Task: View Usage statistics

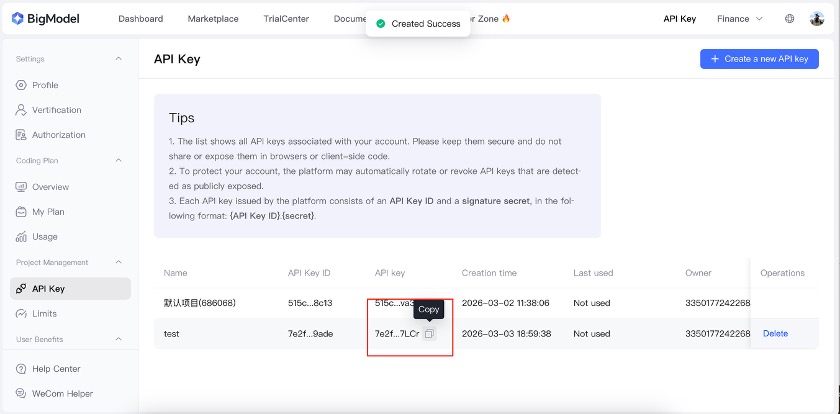Action: pyautogui.click(x=45, y=237)
